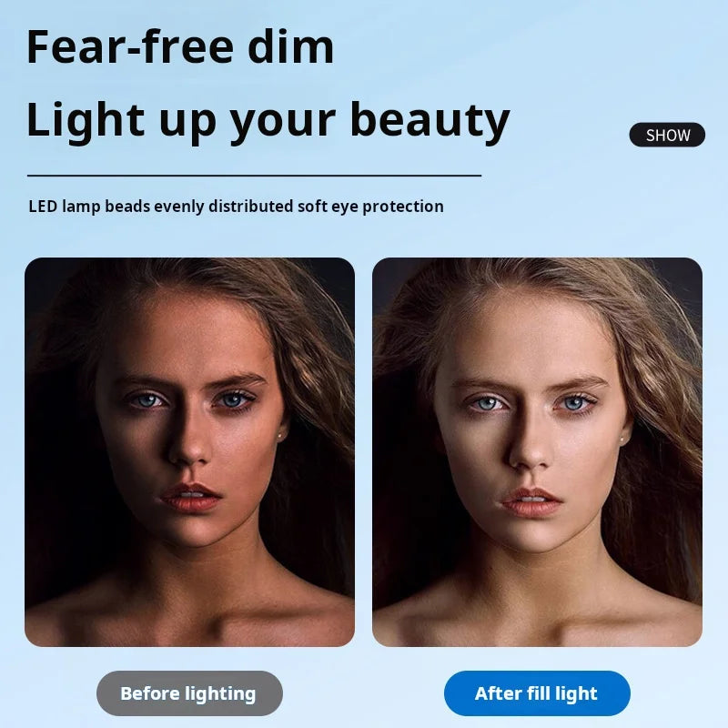Select the gray Before lighting button

(189, 693)
